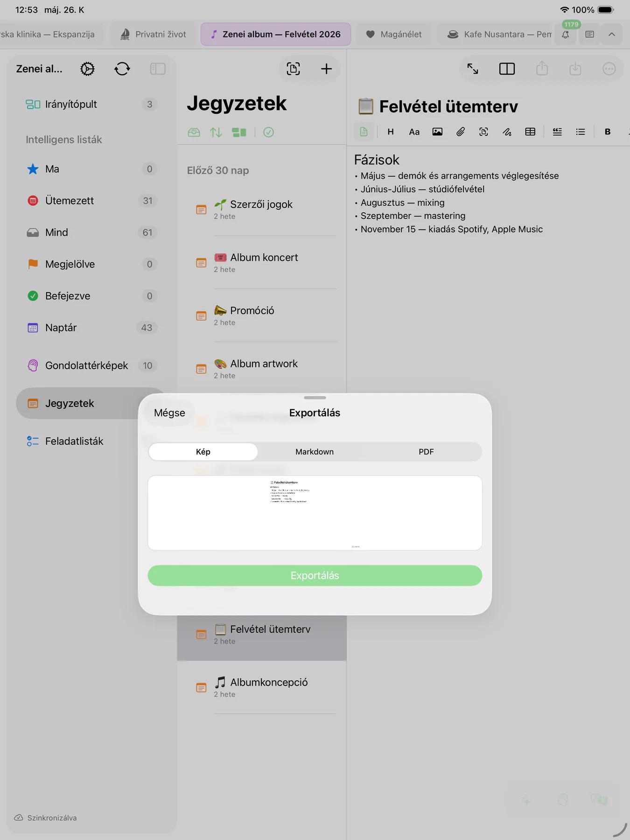Switch to Magánélet tab
This screenshot has width=630, height=840.
tap(394, 34)
